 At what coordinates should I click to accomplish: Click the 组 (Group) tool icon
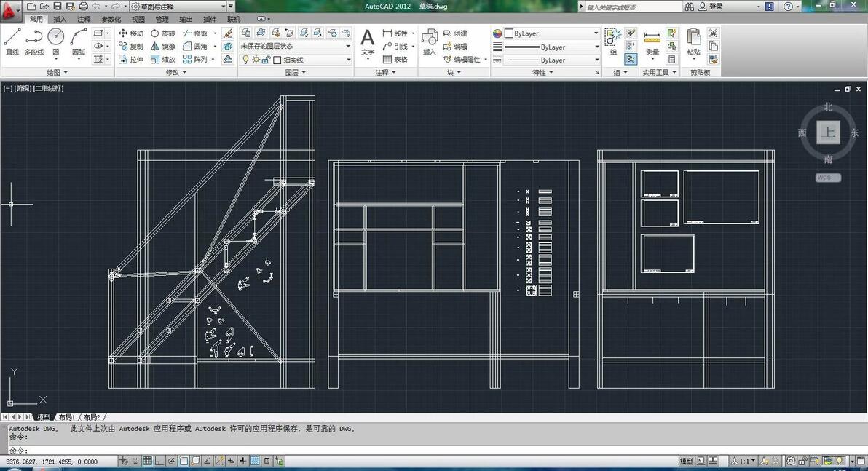613,42
